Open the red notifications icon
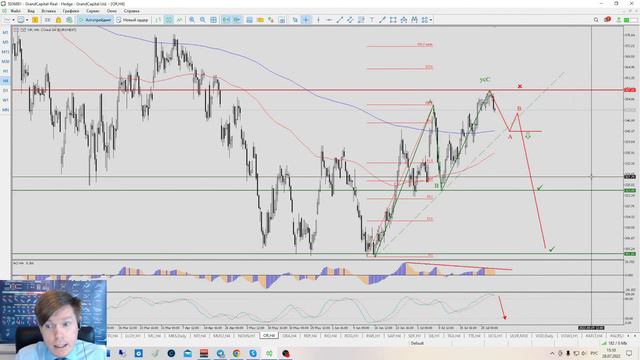 (607, 19)
